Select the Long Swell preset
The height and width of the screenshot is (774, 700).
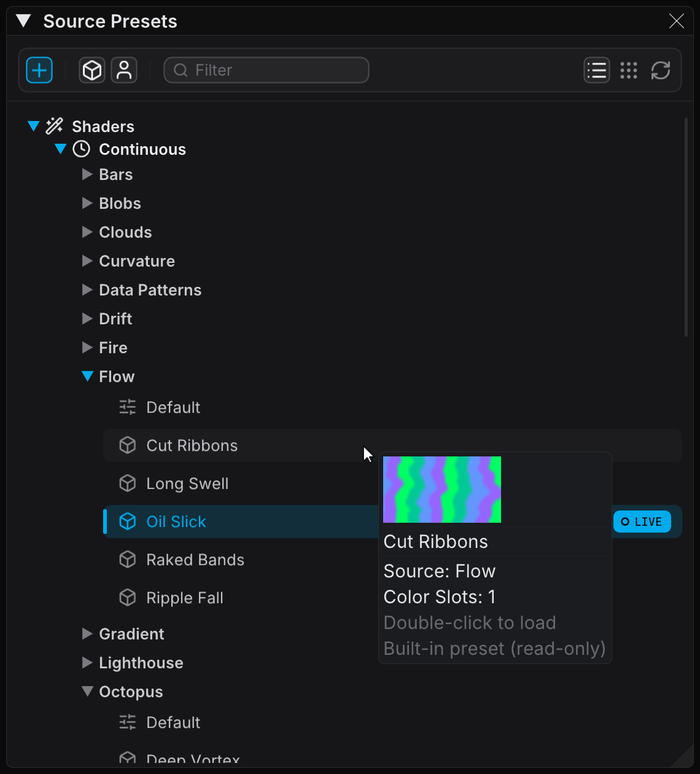tap(392, 483)
